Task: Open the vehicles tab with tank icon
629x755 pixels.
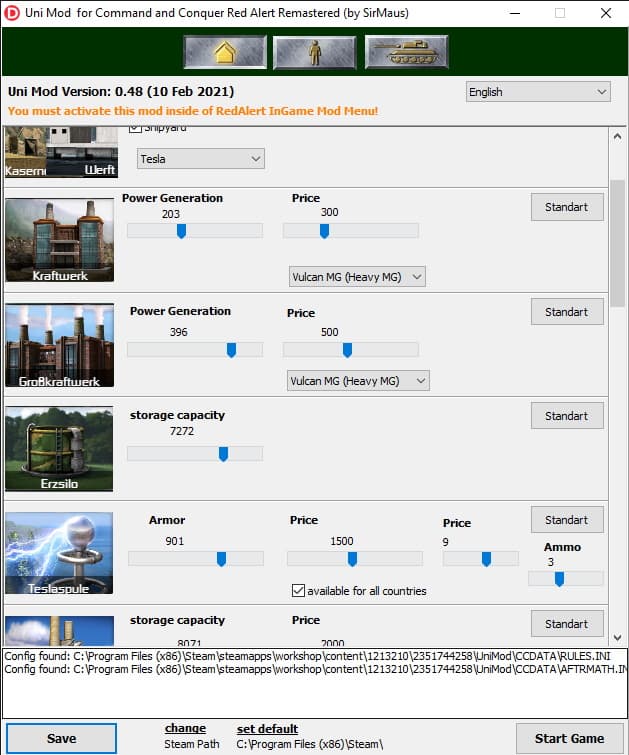Action: [406, 52]
